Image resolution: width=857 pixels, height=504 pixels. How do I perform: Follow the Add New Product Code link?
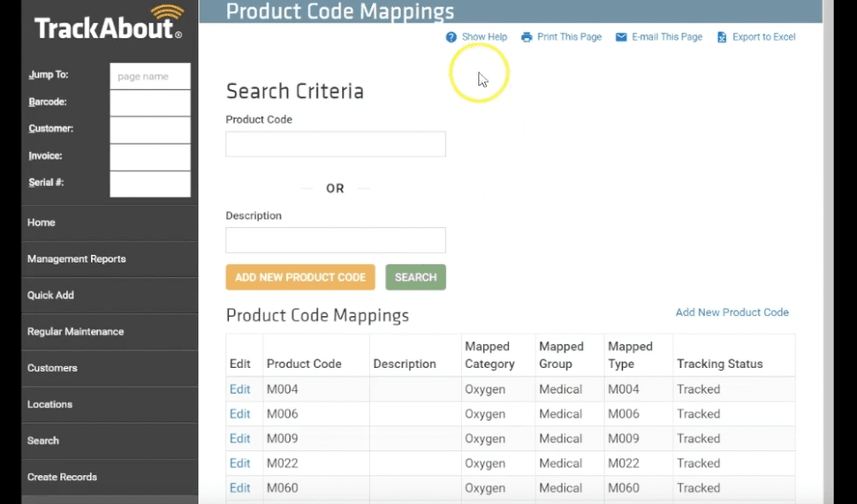pyautogui.click(x=732, y=312)
